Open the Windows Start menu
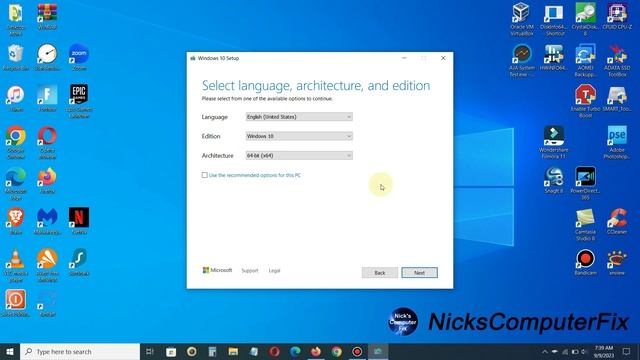Viewport: 640px width, 360px height. pos(10,351)
